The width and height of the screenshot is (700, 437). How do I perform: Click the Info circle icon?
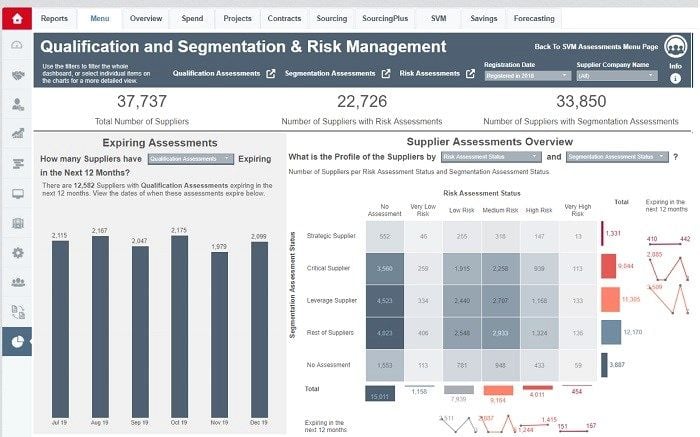(675, 79)
